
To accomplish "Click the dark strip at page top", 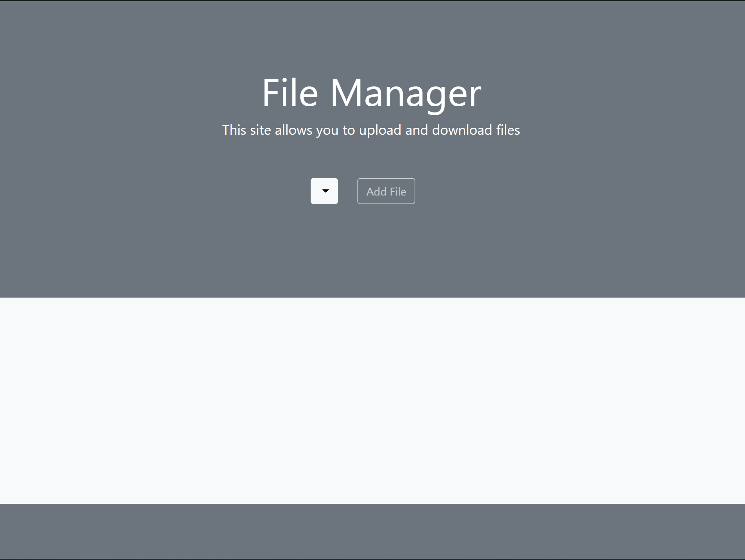I will pyautogui.click(x=372, y=0).
